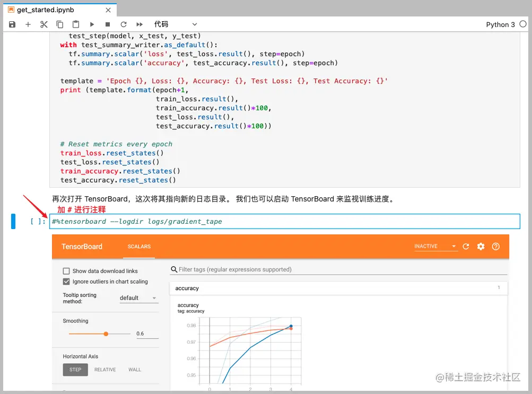The image size is (532, 394).
Task: Save the notebook with the floppy disk icon
Action: pyautogui.click(x=12, y=24)
